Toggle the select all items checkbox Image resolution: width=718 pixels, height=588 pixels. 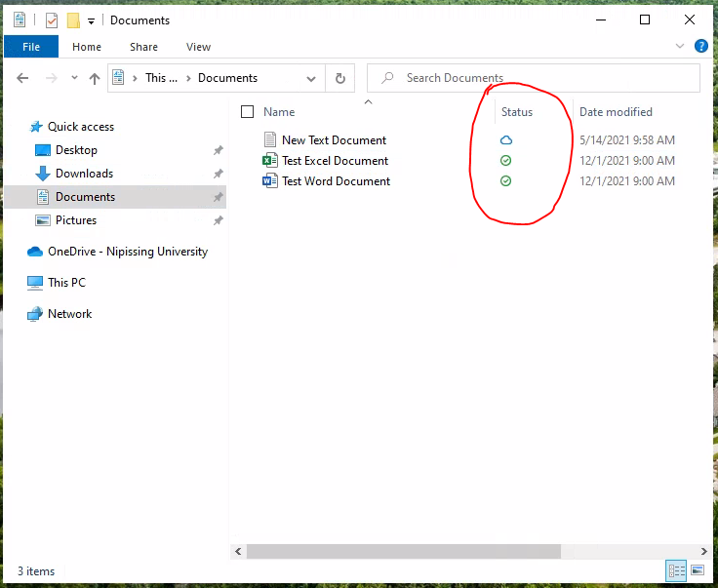247,112
